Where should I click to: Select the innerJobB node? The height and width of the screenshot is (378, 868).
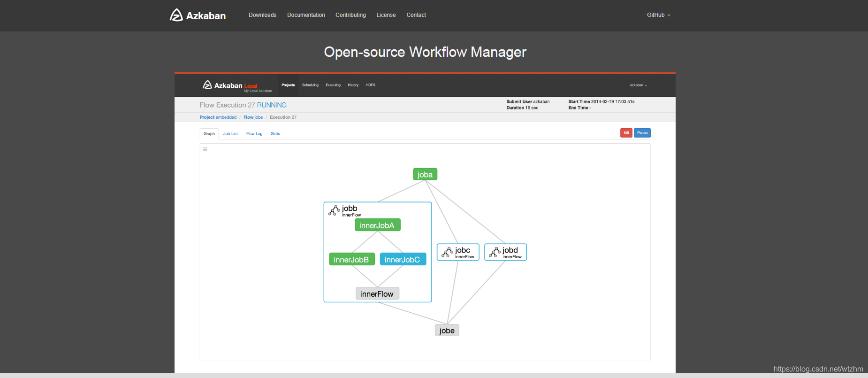pyautogui.click(x=352, y=259)
